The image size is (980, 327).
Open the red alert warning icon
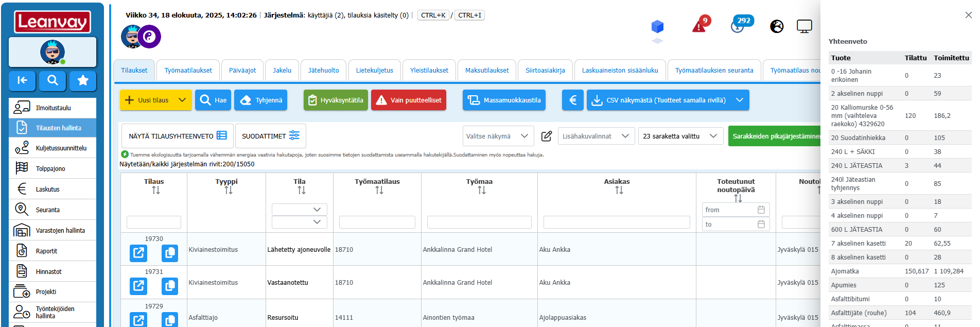coord(699,25)
